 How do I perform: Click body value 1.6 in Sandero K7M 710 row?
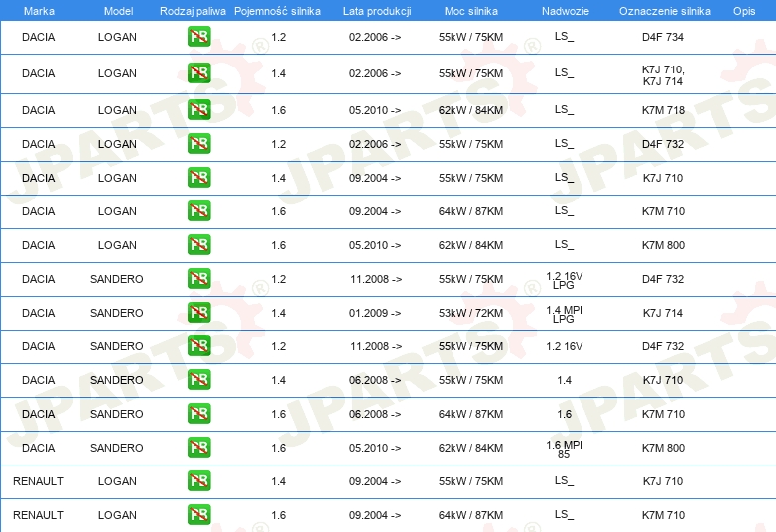(565, 414)
